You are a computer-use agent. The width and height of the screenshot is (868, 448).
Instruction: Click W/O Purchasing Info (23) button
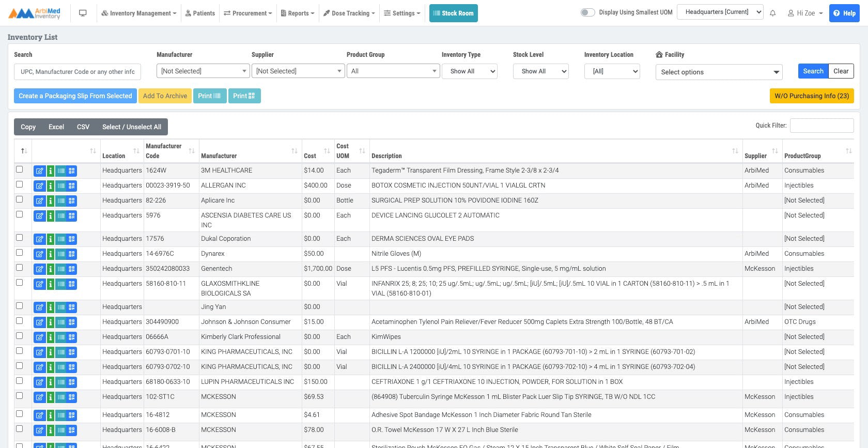click(812, 96)
